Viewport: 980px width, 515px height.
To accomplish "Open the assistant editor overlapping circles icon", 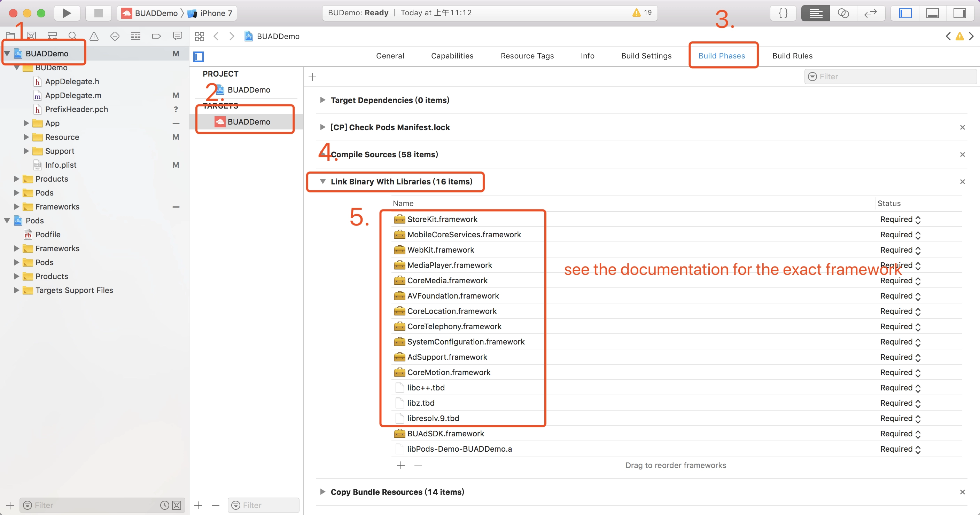I will (843, 13).
